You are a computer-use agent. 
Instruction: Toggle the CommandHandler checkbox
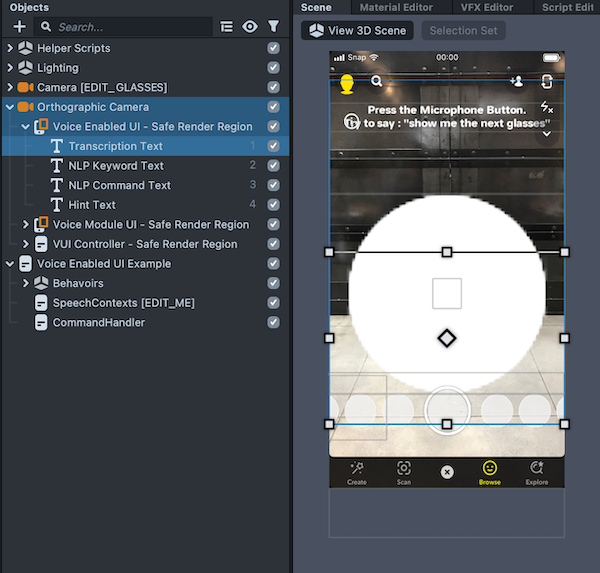pyautogui.click(x=273, y=322)
